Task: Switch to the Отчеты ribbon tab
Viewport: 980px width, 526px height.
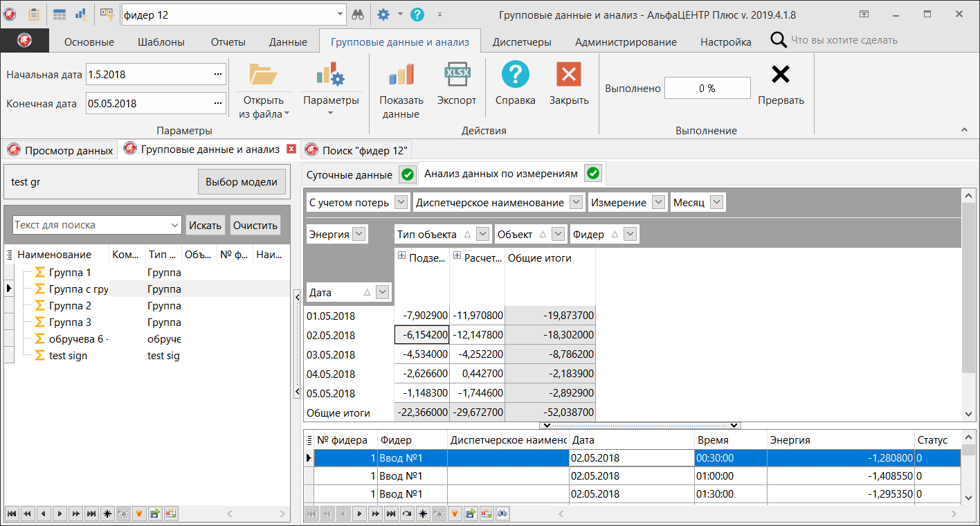Action: pos(228,42)
